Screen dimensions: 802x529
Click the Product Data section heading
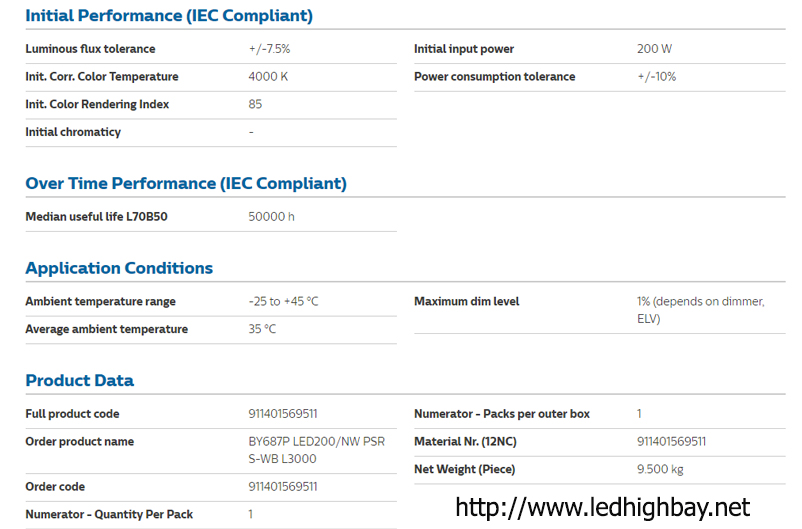(79, 380)
